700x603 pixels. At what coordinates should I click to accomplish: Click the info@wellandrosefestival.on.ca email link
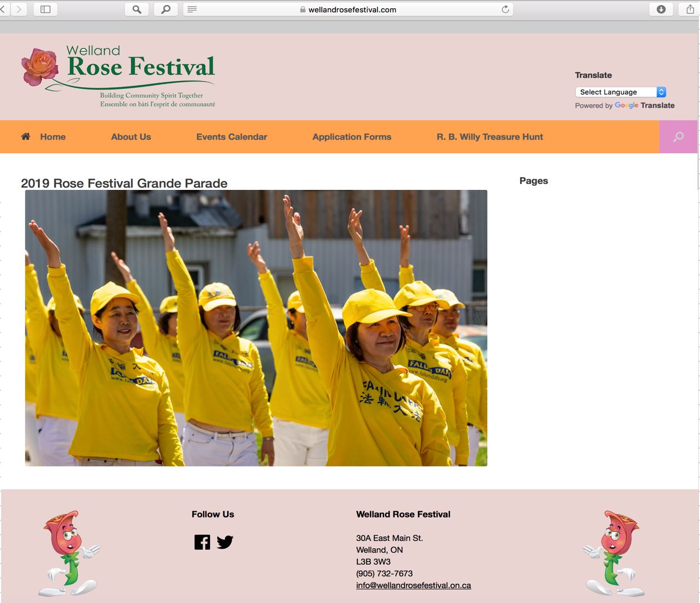[x=413, y=585]
